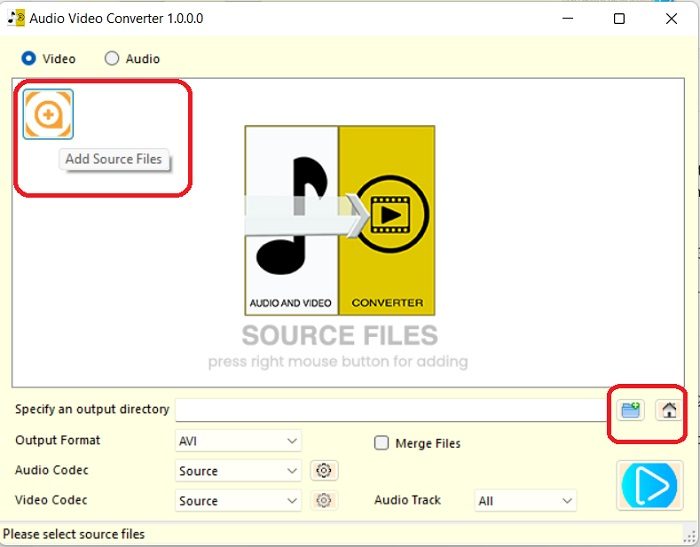Expand the Video Codec dropdown
The image size is (700, 547).
pos(238,501)
